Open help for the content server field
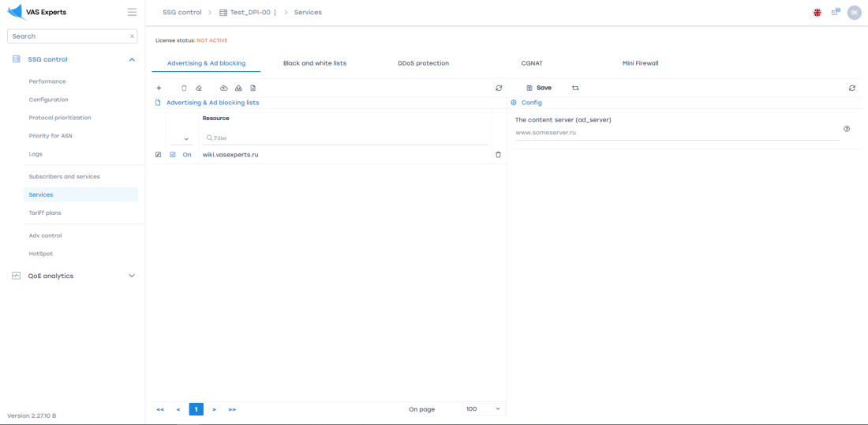Viewport: 868px width, 425px height. tap(847, 129)
